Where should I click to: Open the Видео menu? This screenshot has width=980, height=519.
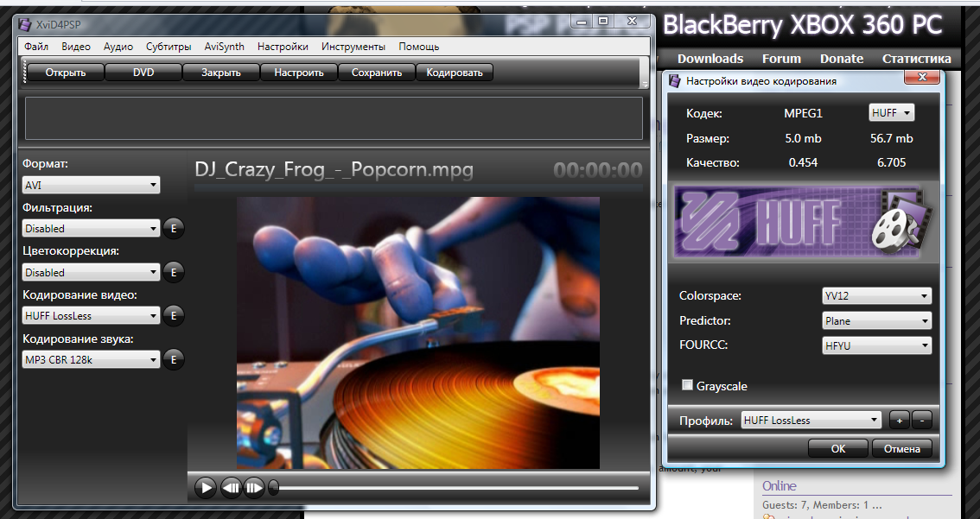[x=76, y=47]
